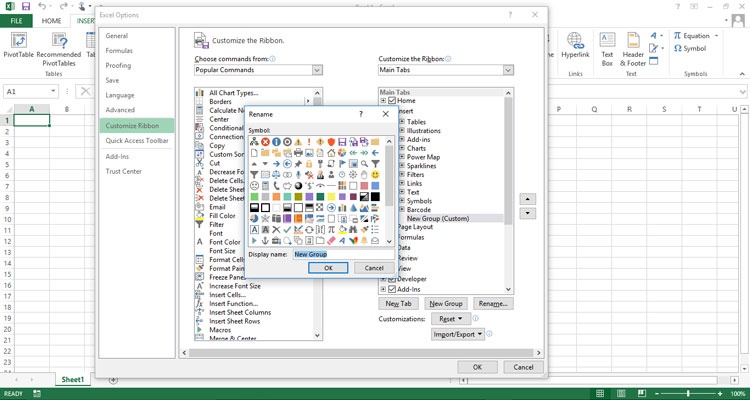
Task: Pick the balance scales symbol
Action: [276, 175]
